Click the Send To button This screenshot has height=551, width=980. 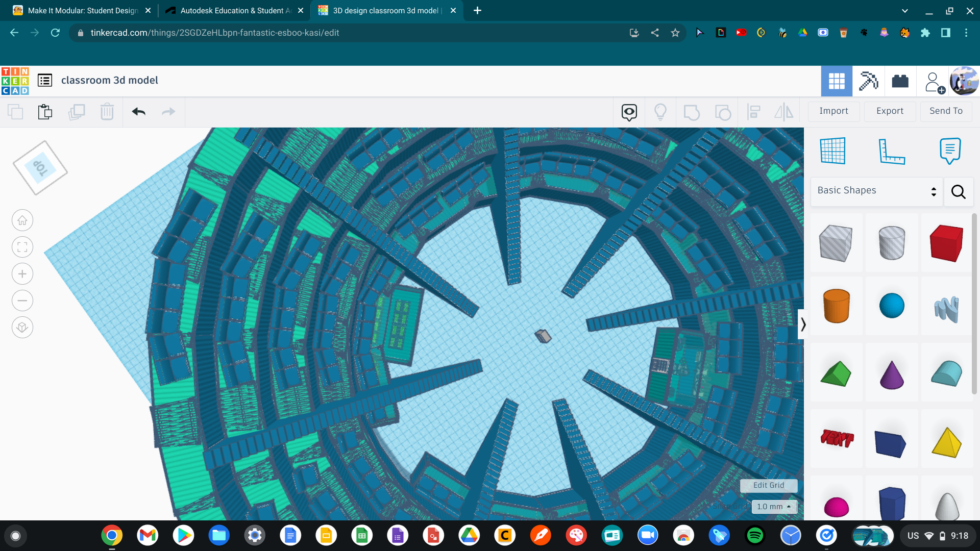pos(946,111)
